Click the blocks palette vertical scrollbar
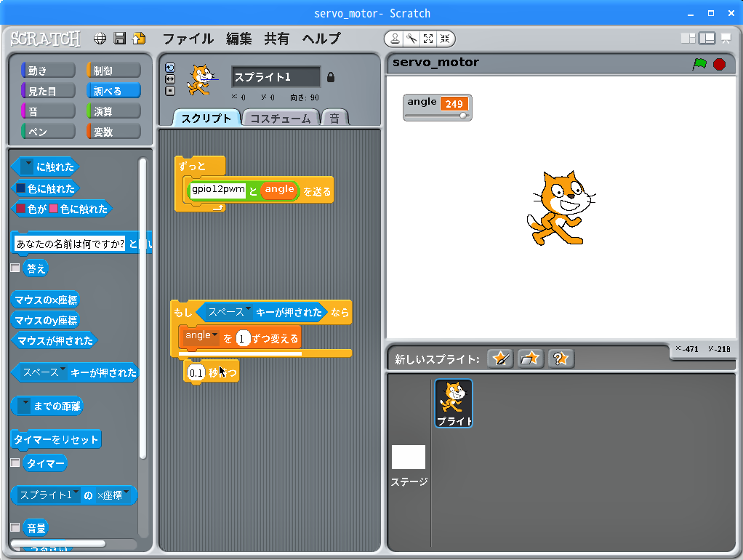This screenshot has width=743, height=560. (x=142, y=308)
